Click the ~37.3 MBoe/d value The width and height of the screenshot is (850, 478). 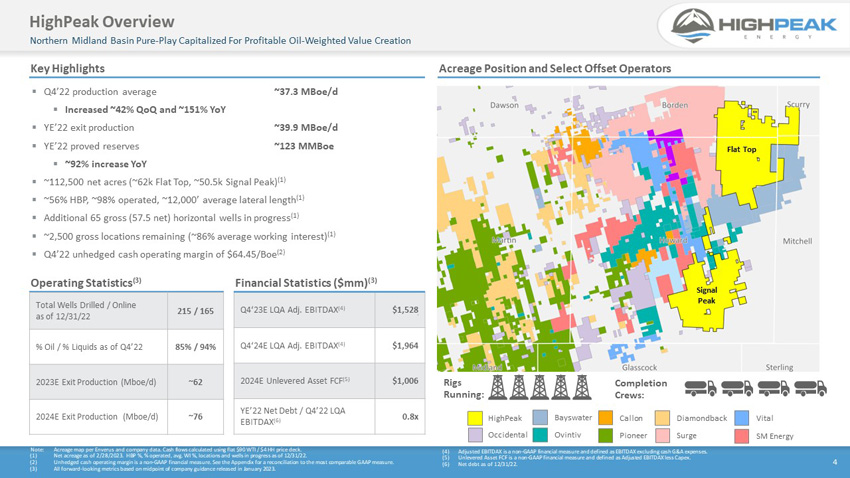306,92
